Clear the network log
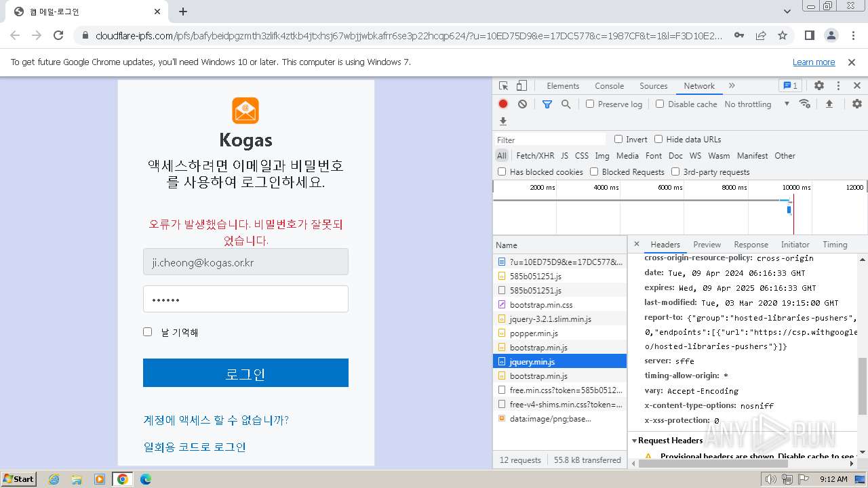The image size is (868, 488). pos(522,104)
